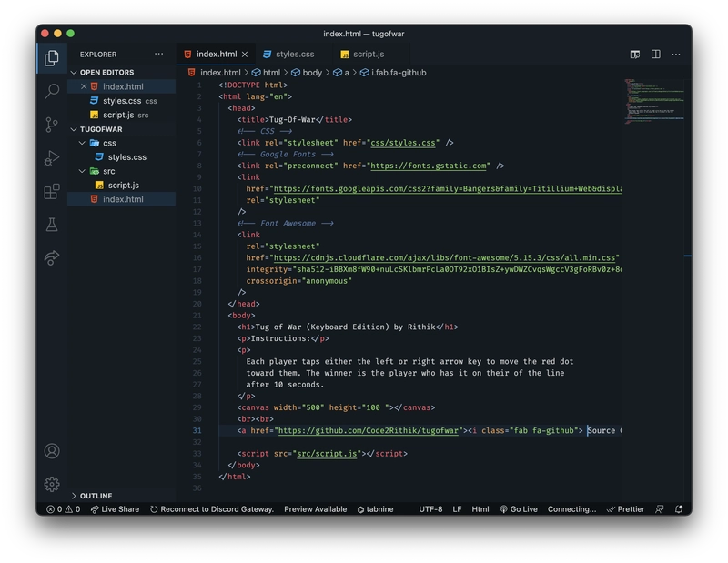Screen dimensions: 728x563
Task: Open the Accounts menu icon
Action: coord(52,451)
